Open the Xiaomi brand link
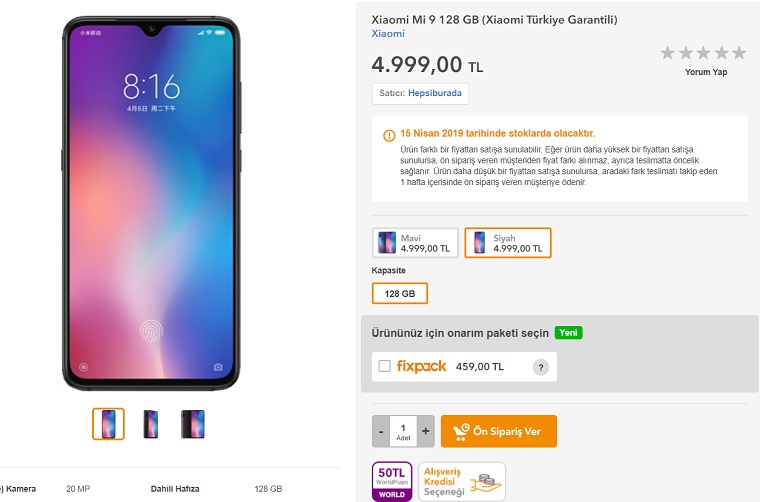The width and height of the screenshot is (760, 502). click(x=388, y=34)
